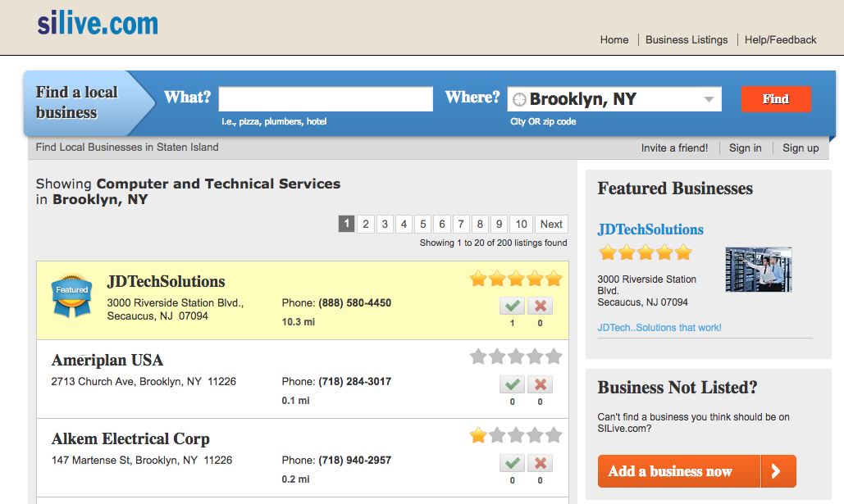The width and height of the screenshot is (844, 504).
Task: Go to results page 4
Action: click(404, 224)
